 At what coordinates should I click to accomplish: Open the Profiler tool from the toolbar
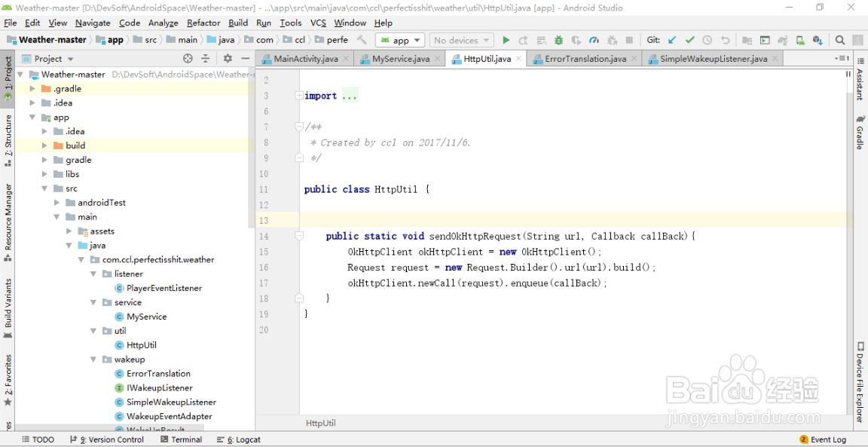coord(594,39)
